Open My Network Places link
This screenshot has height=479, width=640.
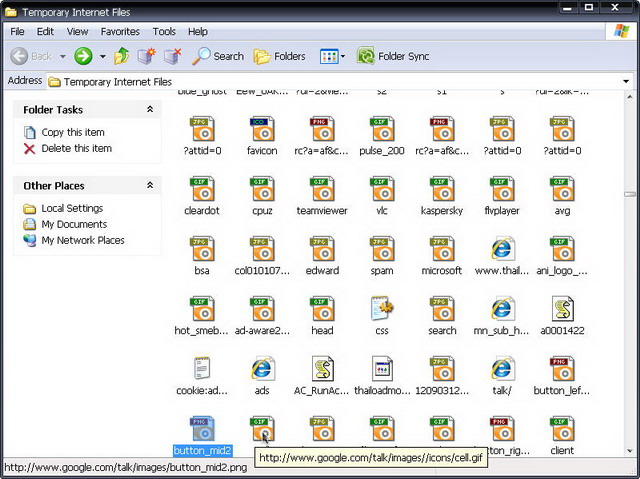[x=82, y=240]
